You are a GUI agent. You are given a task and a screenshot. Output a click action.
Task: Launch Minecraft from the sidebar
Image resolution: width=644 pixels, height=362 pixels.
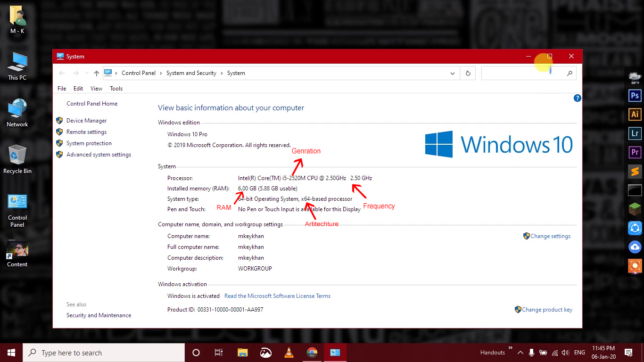click(634, 209)
